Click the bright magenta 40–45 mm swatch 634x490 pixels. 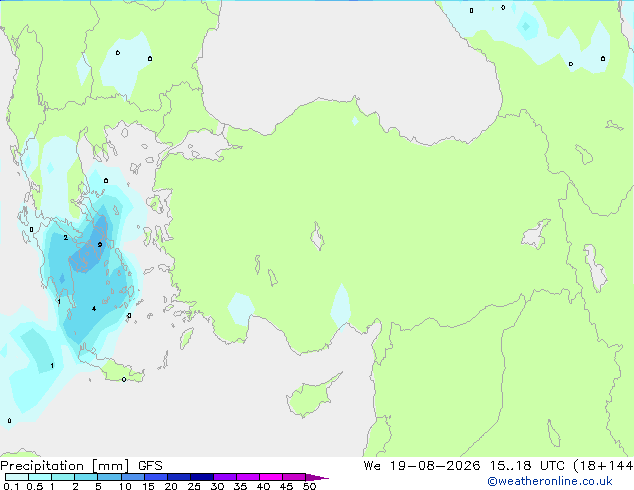click(271, 477)
